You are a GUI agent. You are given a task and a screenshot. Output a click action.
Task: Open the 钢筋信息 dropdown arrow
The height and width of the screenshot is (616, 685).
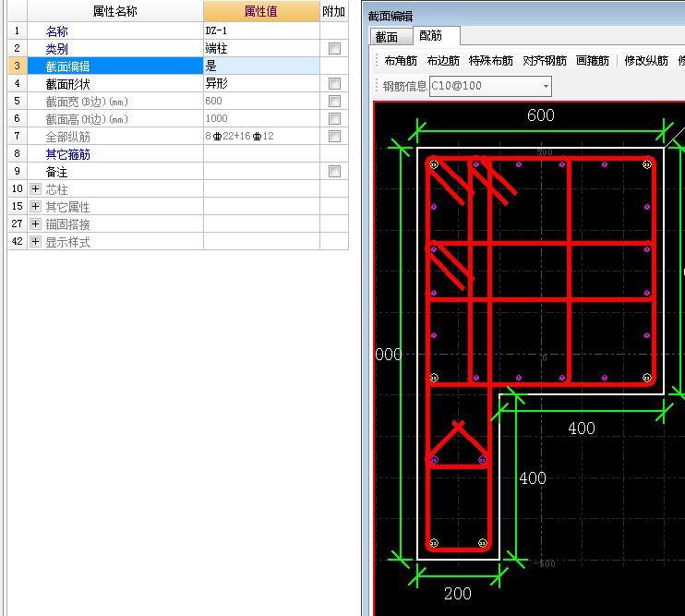[x=546, y=86]
